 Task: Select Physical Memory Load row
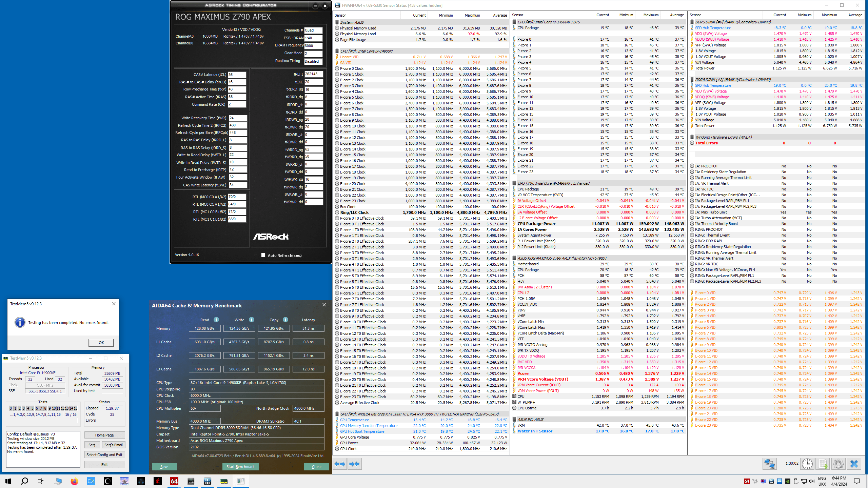(x=421, y=34)
